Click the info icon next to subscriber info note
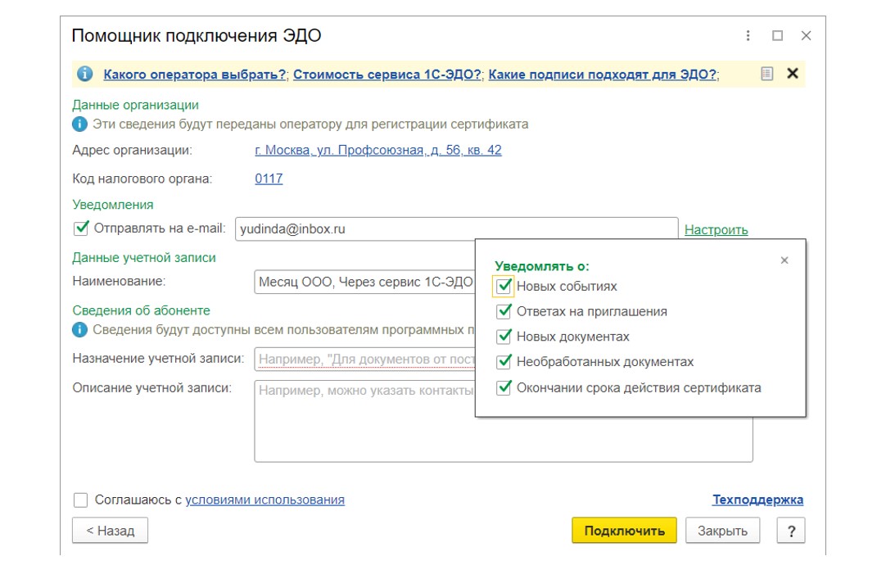Image resolution: width=877 pixels, height=588 pixels. coord(79,330)
